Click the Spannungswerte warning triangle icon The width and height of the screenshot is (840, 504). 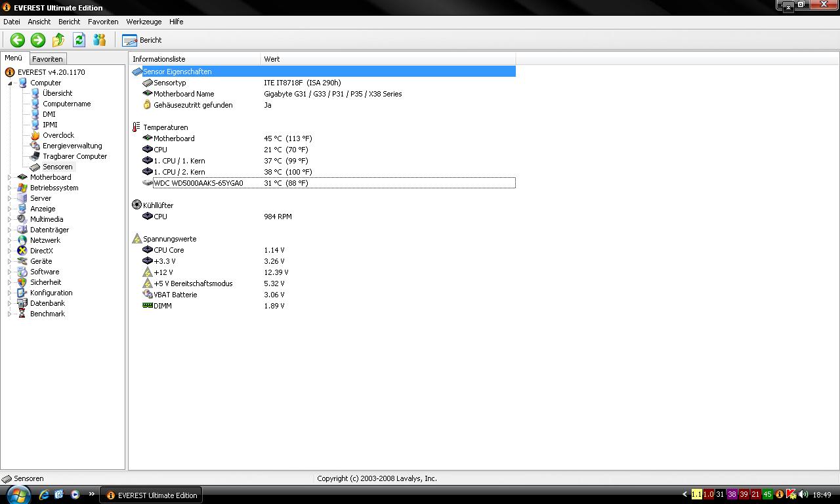coord(136,239)
